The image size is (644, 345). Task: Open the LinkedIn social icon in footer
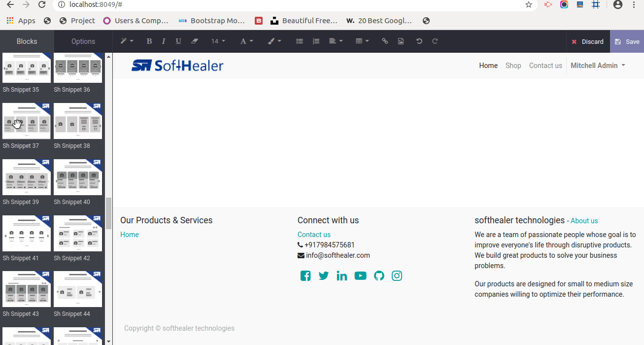tap(342, 276)
